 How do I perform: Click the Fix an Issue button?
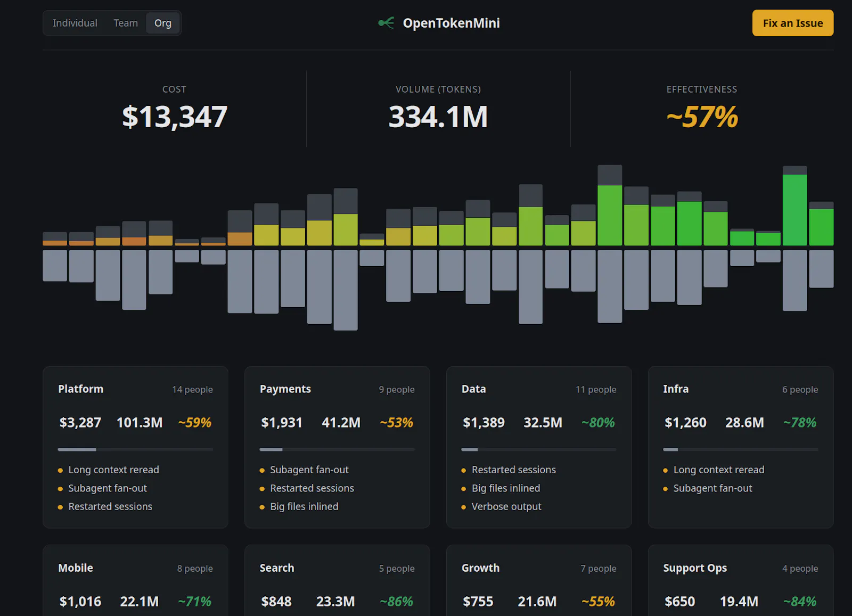tap(793, 23)
